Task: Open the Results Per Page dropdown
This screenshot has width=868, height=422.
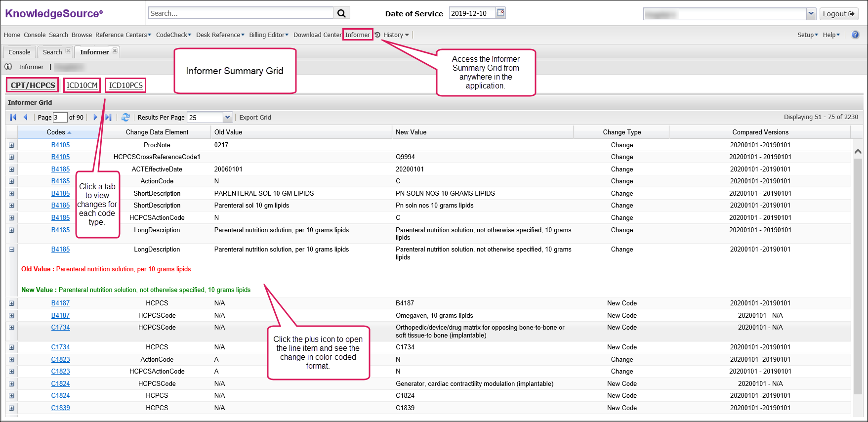Action: pos(227,117)
